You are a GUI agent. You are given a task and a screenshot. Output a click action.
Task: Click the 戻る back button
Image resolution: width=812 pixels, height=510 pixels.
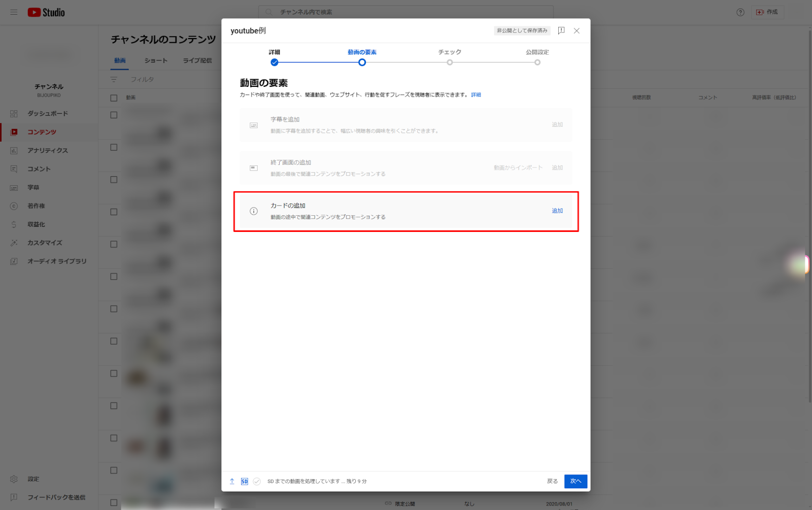coord(552,482)
